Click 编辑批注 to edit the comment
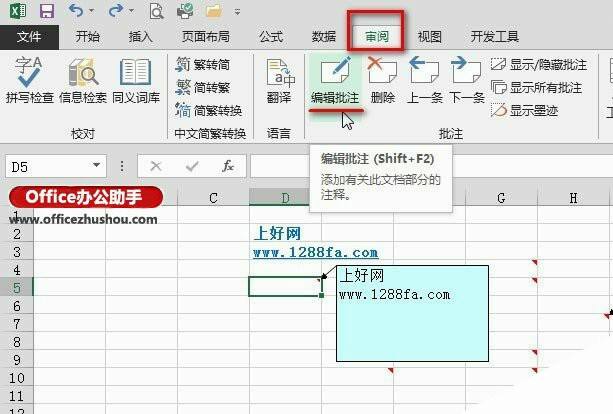Image resolution: width=613 pixels, height=414 pixels. click(335, 81)
